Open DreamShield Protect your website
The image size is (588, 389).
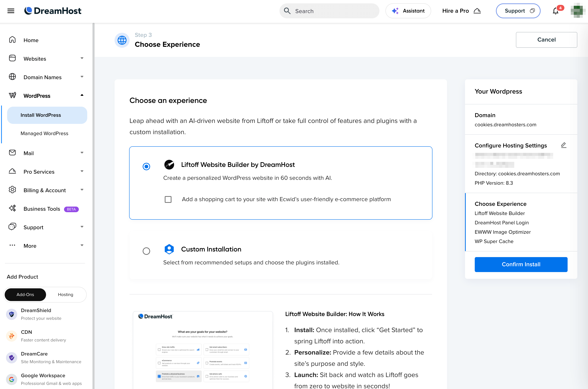click(41, 314)
